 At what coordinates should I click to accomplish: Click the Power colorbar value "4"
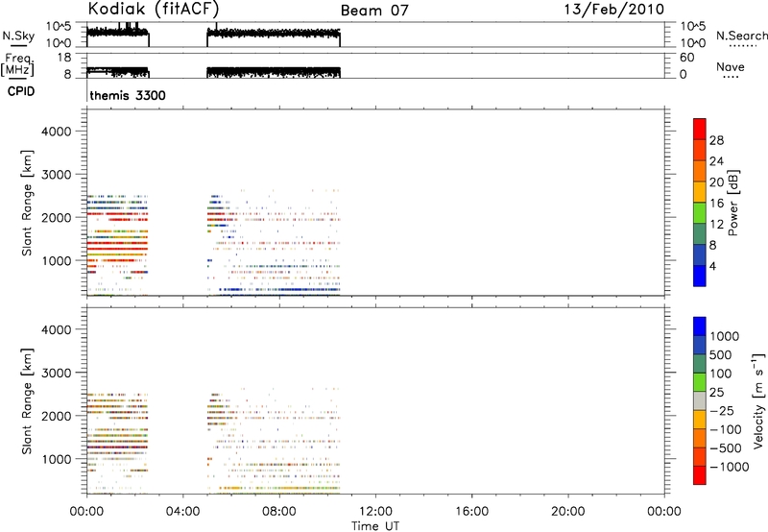[712, 266]
